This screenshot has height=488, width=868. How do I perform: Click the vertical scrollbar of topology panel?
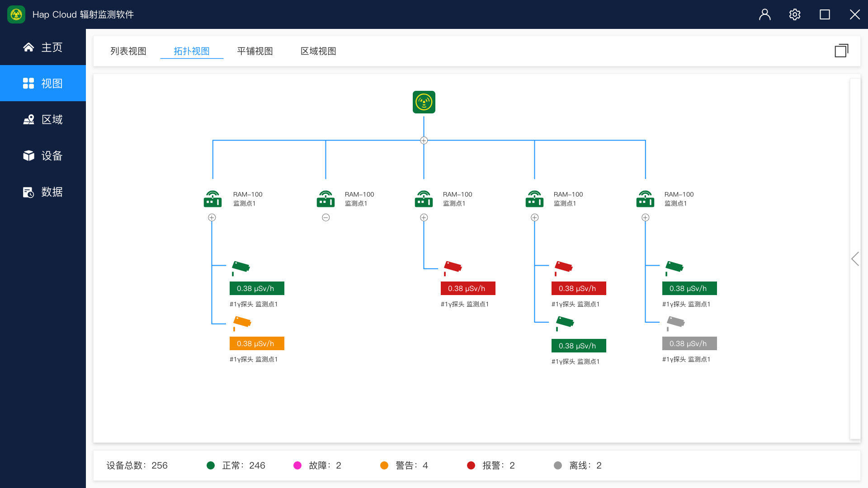click(855, 258)
